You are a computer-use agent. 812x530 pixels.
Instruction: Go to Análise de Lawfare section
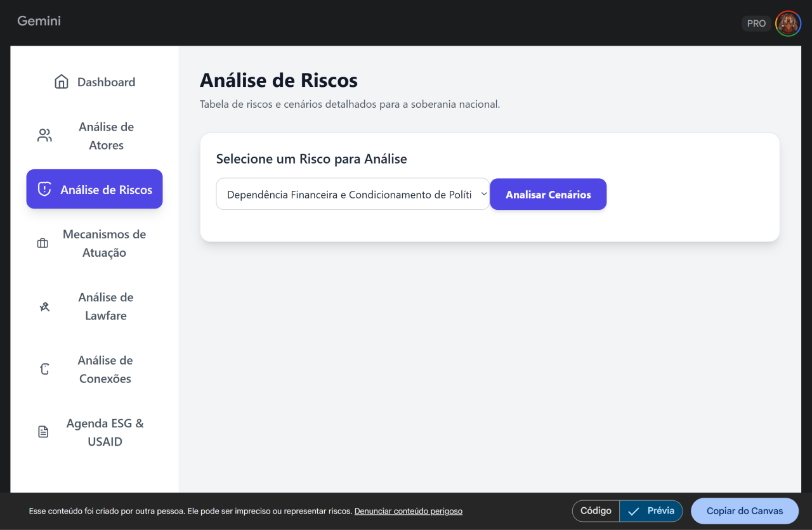(x=106, y=307)
